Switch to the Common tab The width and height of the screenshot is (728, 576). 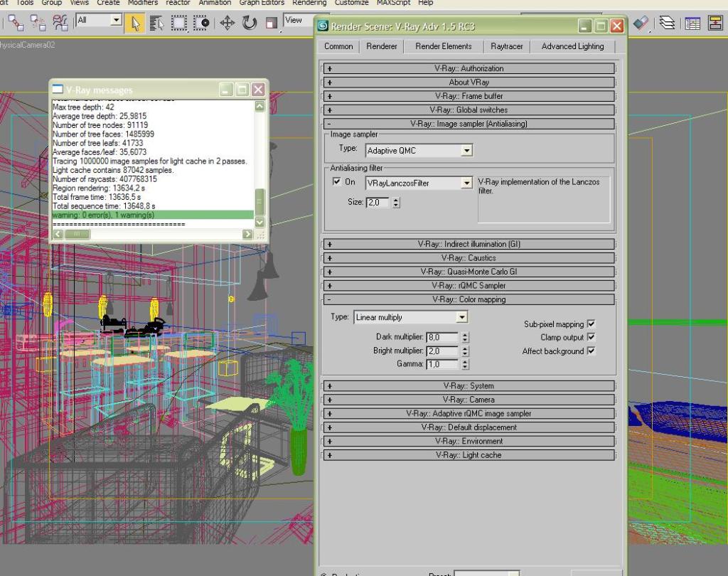click(x=338, y=46)
